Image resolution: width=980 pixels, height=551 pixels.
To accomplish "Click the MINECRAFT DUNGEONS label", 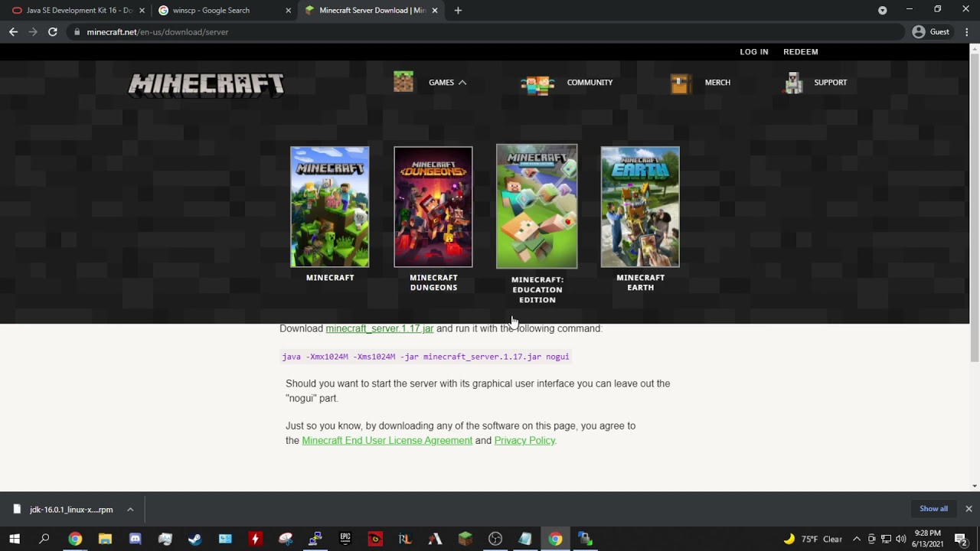I will point(433,282).
